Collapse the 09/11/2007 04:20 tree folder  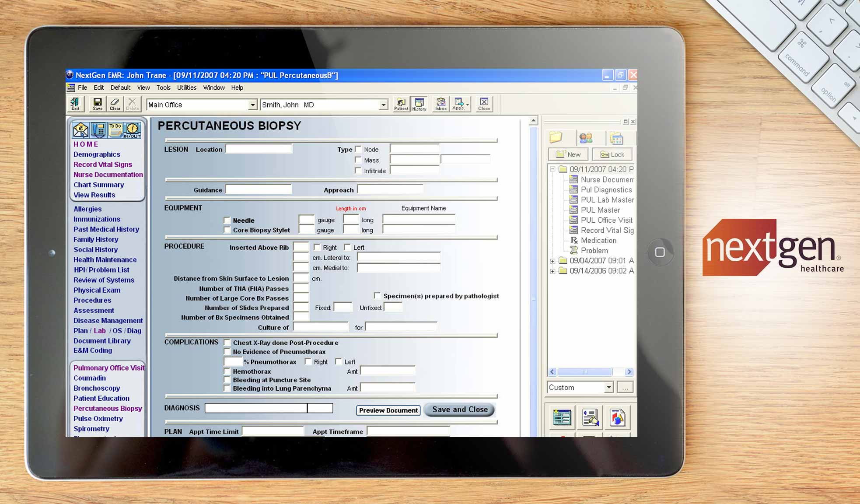[x=552, y=168]
